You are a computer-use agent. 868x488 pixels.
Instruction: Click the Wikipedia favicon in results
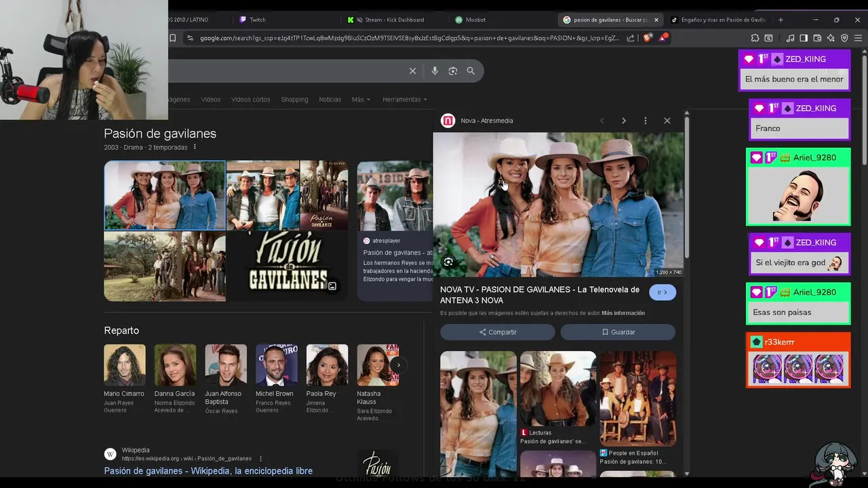pos(110,454)
